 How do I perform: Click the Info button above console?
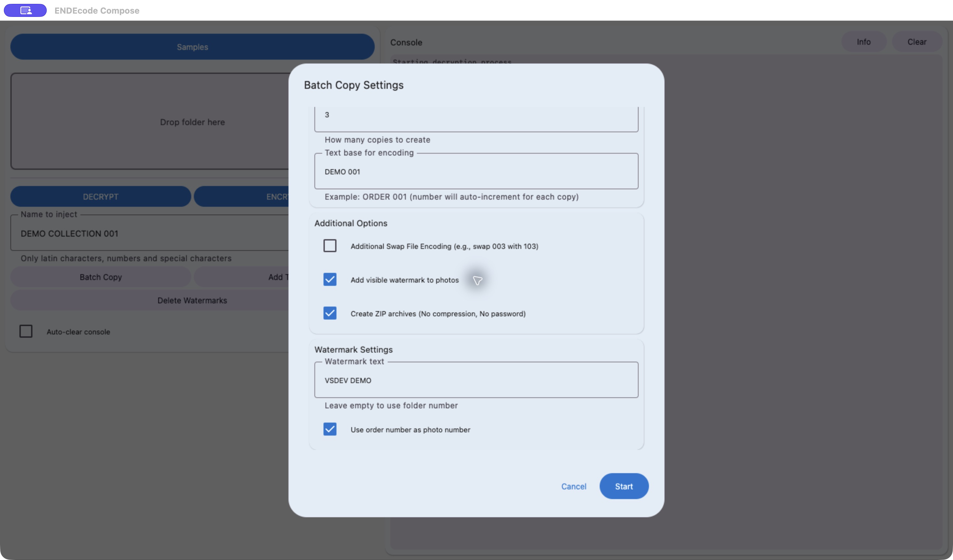[x=864, y=42]
